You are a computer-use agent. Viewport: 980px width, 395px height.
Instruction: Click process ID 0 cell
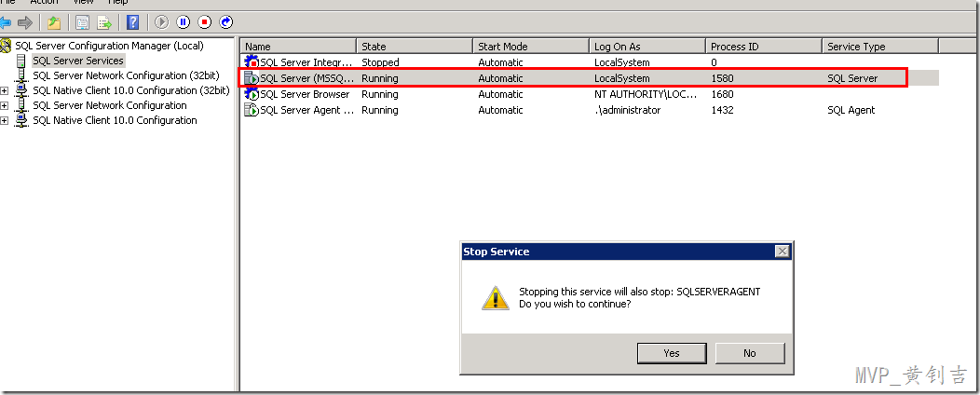(x=714, y=62)
